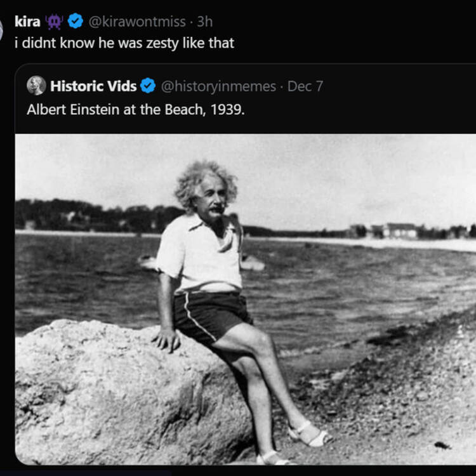Click the purple space invader emoji

tap(54, 22)
